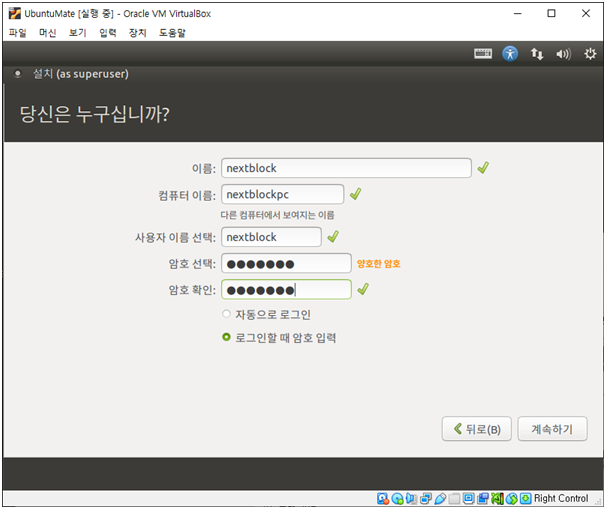
Task: Open the 입력 menu
Action: pos(108,33)
